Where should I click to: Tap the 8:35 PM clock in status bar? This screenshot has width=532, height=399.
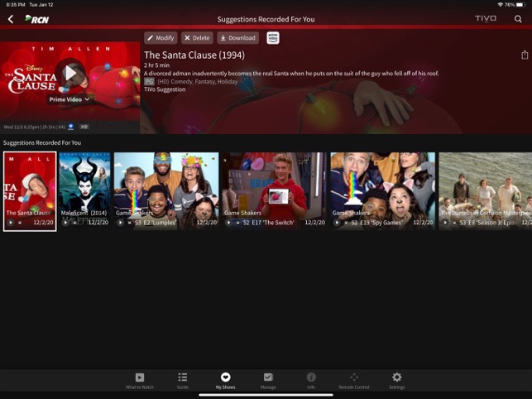(16, 5)
